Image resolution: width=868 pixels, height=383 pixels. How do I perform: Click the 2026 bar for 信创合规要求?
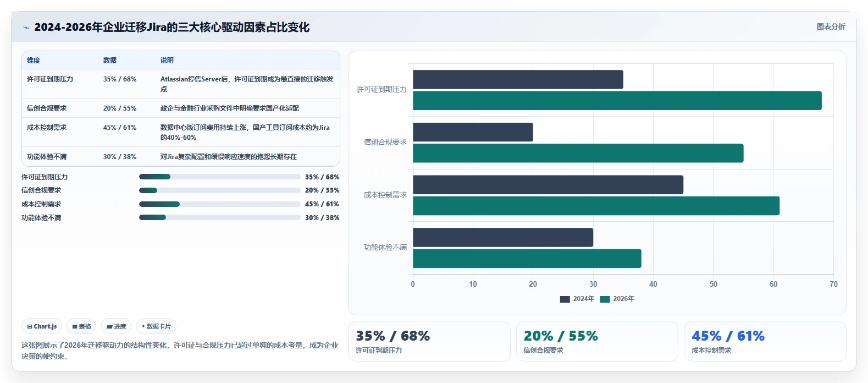point(578,153)
